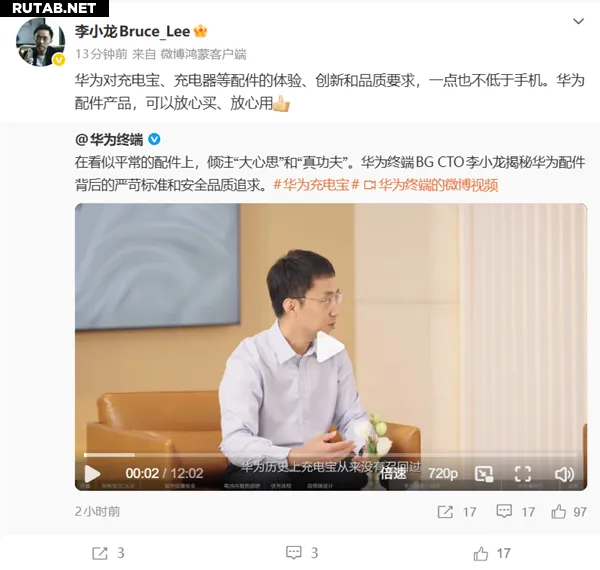
Task: Toggle picture-in-picture mode icon
Action: tap(484, 474)
